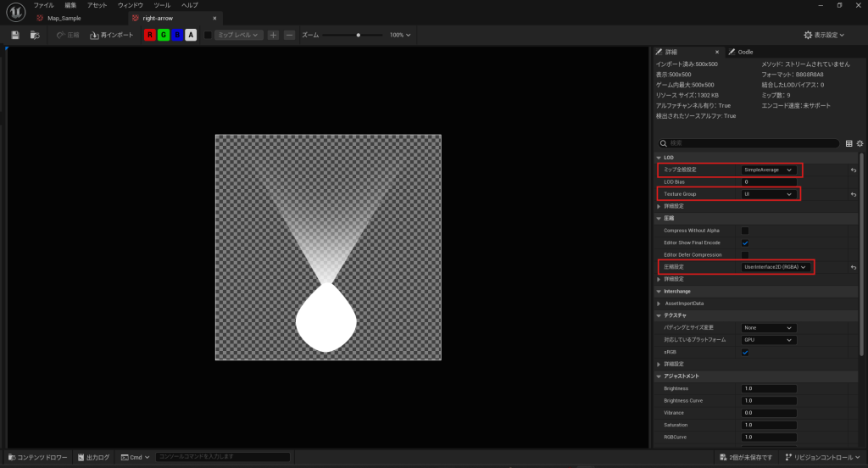Click the save asset floppy disk icon
The width and height of the screenshot is (868, 468).
click(x=15, y=35)
